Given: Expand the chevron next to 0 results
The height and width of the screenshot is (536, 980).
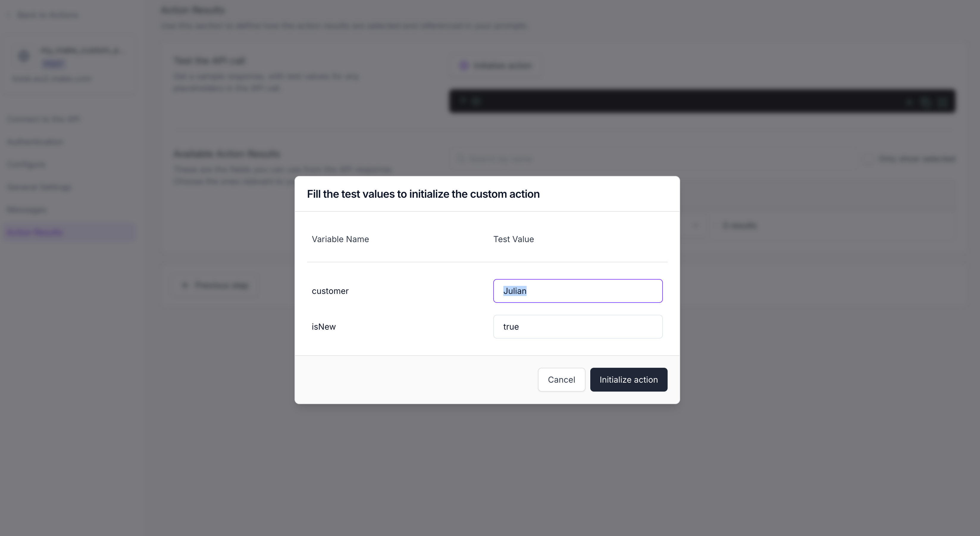Looking at the screenshot, I should (x=696, y=225).
